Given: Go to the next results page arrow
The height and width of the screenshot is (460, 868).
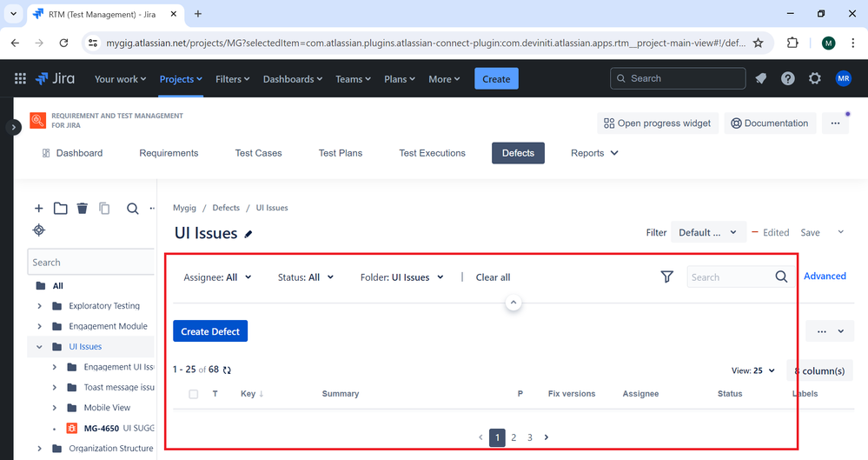Looking at the screenshot, I should point(547,437).
